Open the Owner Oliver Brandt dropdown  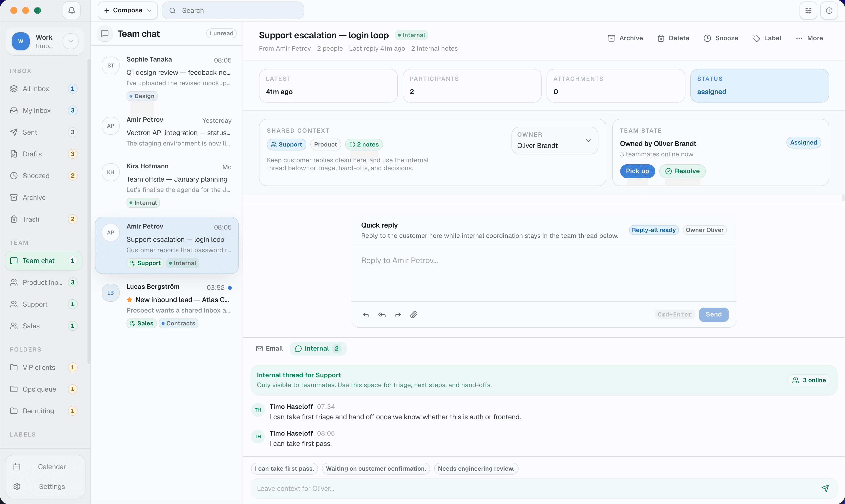click(555, 140)
